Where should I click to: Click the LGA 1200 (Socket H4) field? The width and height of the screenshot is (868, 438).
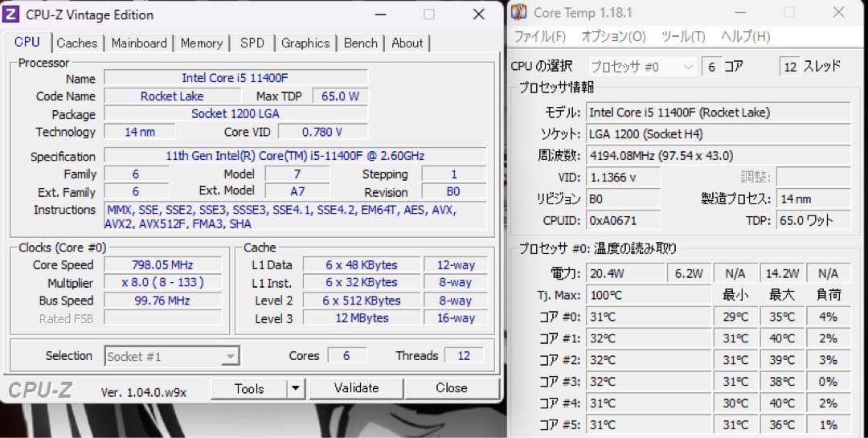tap(719, 134)
